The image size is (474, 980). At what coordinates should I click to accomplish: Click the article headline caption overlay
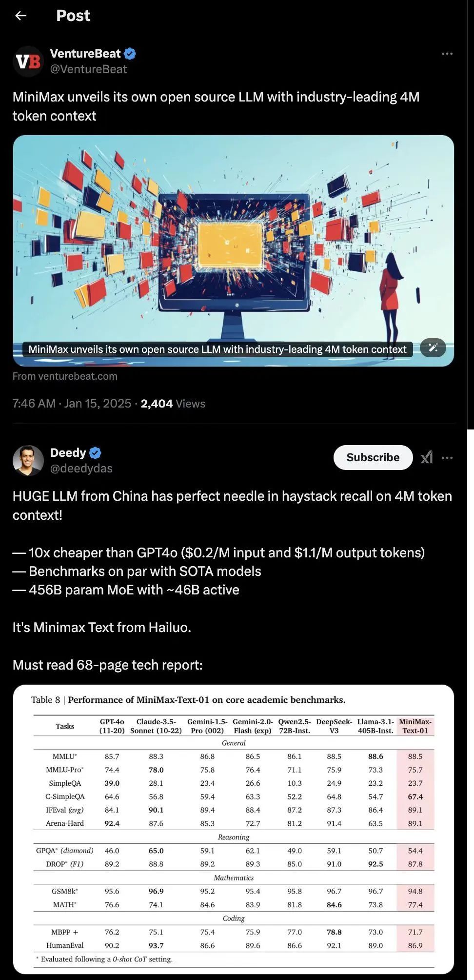click(217, 349)
